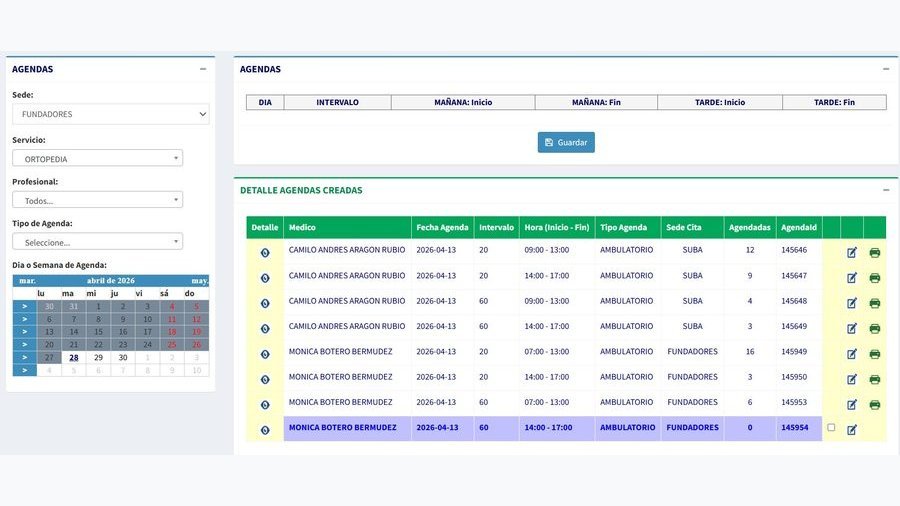Sort by Agendadas column header
Image resolution: width=900 pixels, height=506 pixels.
pyautogui.click(x=750, y=227)
